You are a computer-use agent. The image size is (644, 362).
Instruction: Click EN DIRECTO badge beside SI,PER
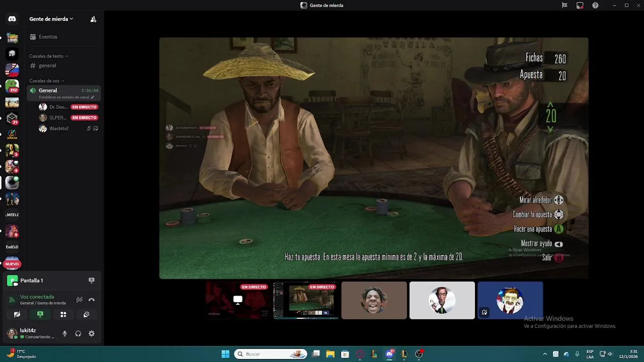(x=84, y=118)
